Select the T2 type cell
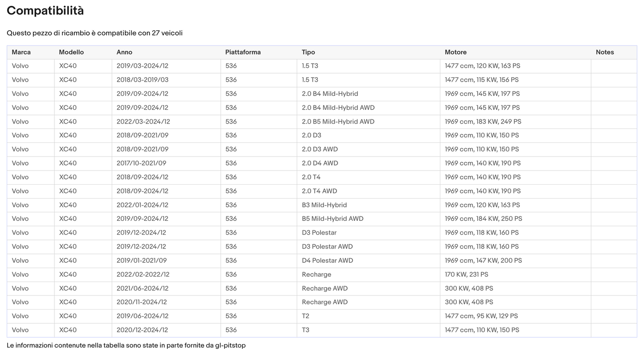The image size is (644, 352). [x=369, y=316]
